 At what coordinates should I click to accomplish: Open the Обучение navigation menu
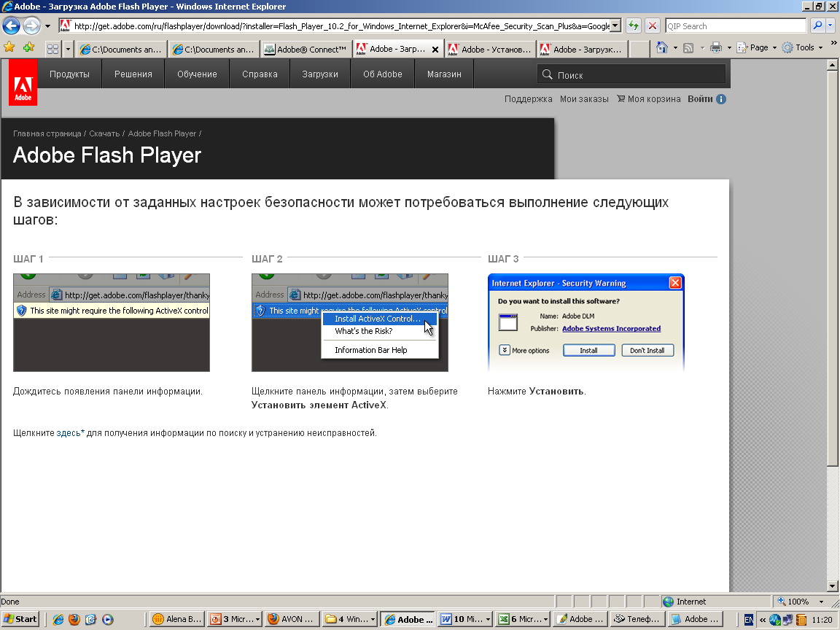coord(197,74)
